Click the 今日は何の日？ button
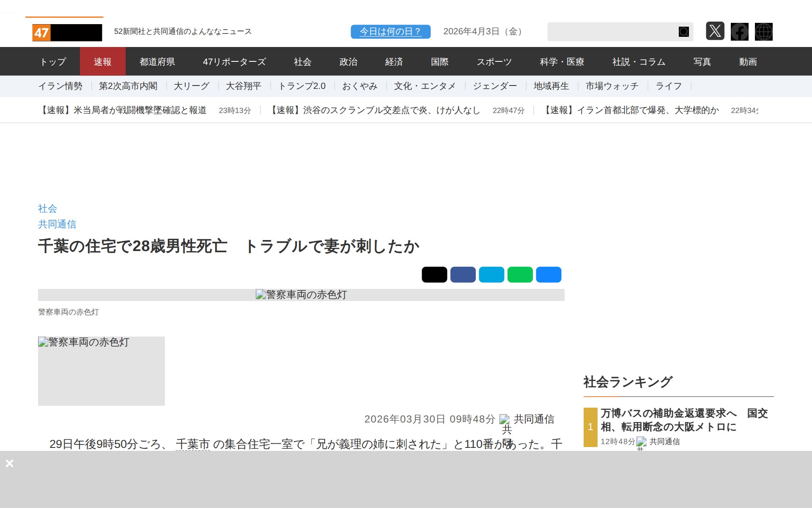Viewport: 812px width, 508px height. tap(390, 32)
